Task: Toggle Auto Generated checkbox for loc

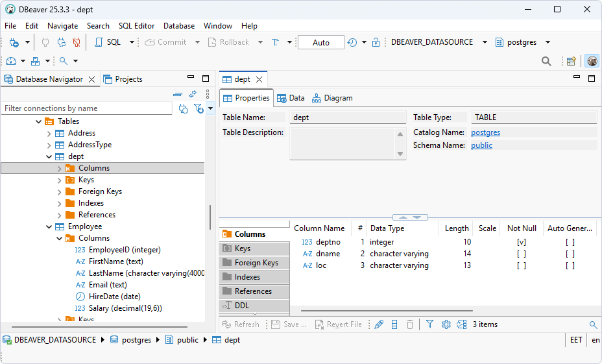Action: (570, 265)
